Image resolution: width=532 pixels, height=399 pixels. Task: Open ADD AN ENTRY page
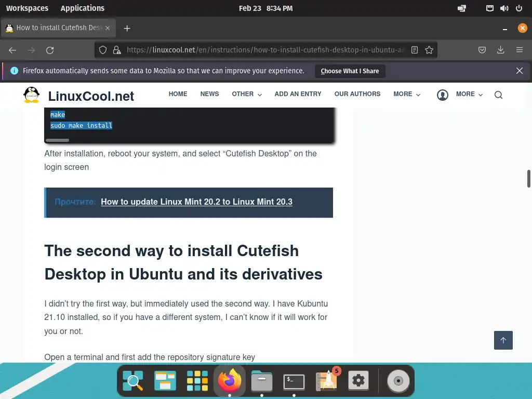click(298, 94)
